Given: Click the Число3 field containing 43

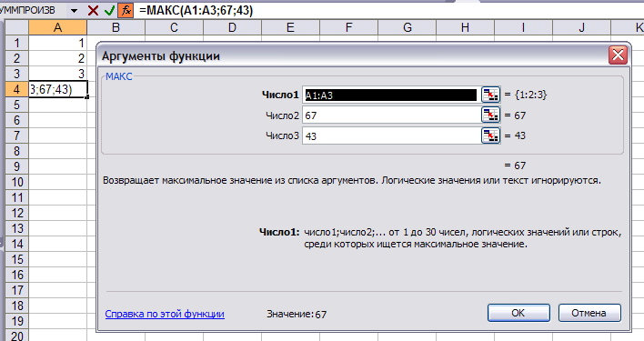Looking at the screenshot, I should pyautogui.click(x=390, y=135).
